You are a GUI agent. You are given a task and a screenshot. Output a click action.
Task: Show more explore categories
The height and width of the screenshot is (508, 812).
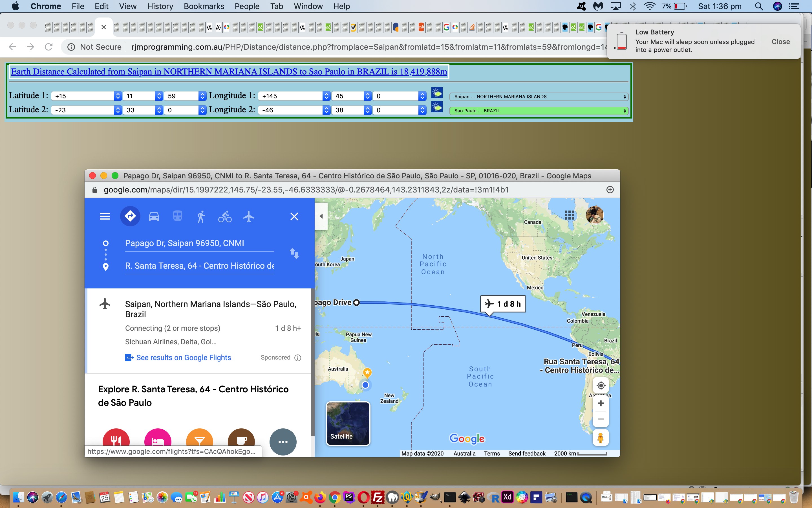pyautogui.click(x=283, y=442)
